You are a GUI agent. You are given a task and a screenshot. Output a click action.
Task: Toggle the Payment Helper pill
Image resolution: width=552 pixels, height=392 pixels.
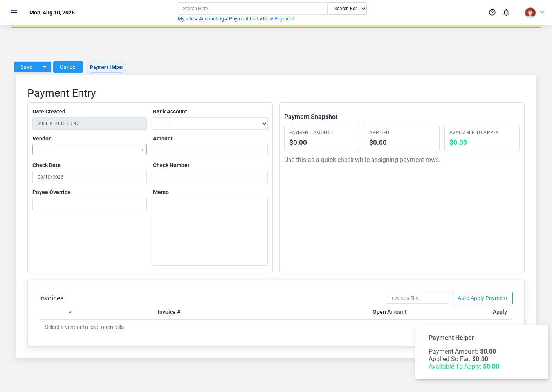click(x=106, y=67)
